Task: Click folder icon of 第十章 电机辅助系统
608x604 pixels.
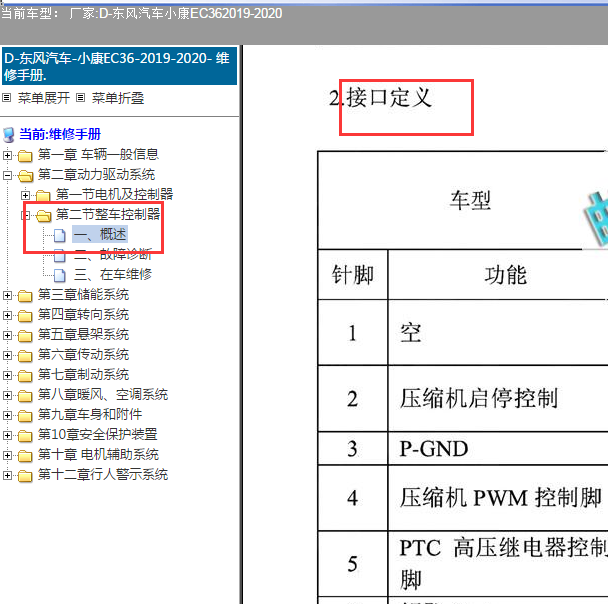Action: (x=25, y=456)
